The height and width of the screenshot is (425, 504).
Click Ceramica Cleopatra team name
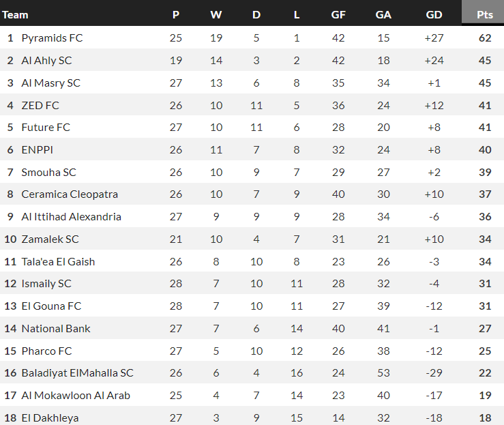click(70, 194)
